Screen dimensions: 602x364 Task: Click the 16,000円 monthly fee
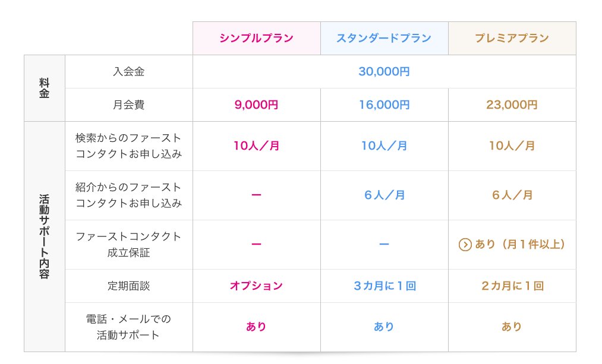(384, 105)
